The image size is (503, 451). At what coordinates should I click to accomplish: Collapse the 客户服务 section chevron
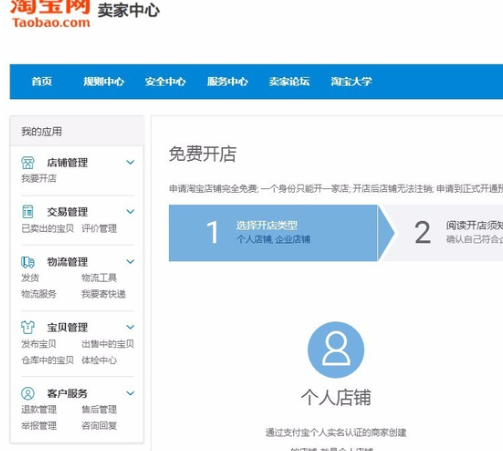point(130,393)
